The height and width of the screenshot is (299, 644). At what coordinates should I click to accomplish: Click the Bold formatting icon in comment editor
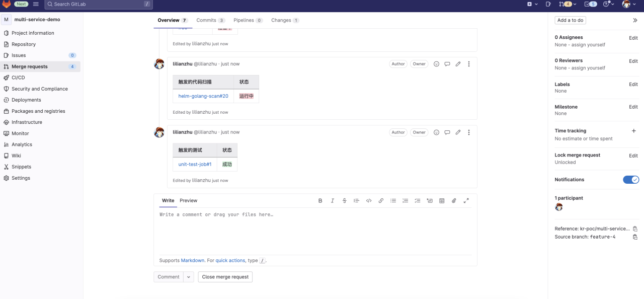click(x=320, y=201)
